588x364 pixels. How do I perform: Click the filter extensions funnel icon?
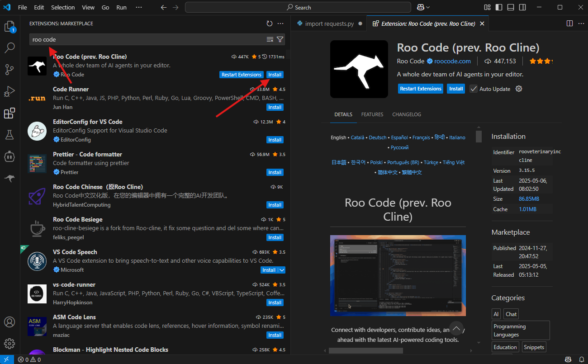point(280,39)
